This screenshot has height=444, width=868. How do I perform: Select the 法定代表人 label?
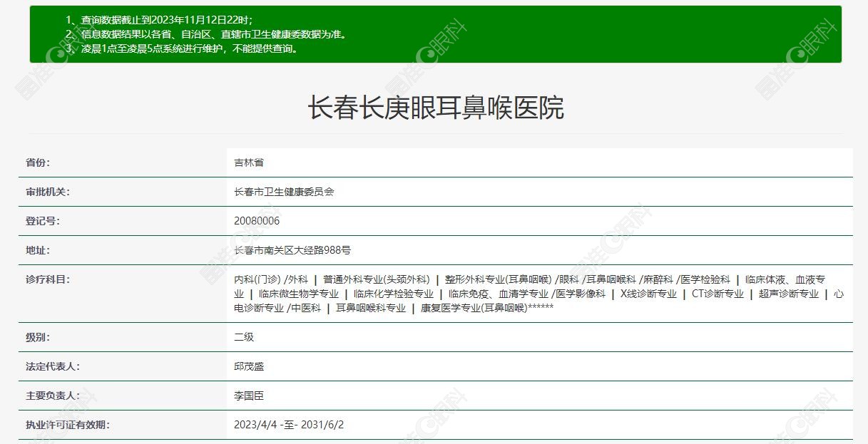pos(53,366)
